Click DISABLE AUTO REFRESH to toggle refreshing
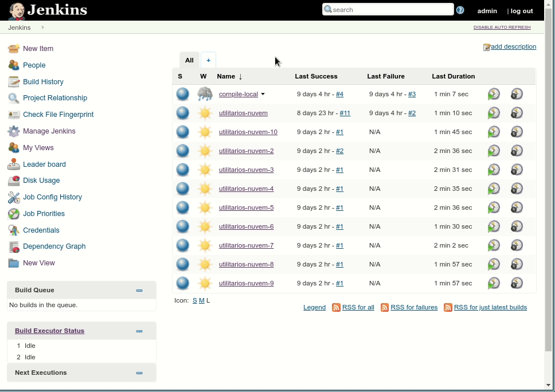 coord(502,27)
